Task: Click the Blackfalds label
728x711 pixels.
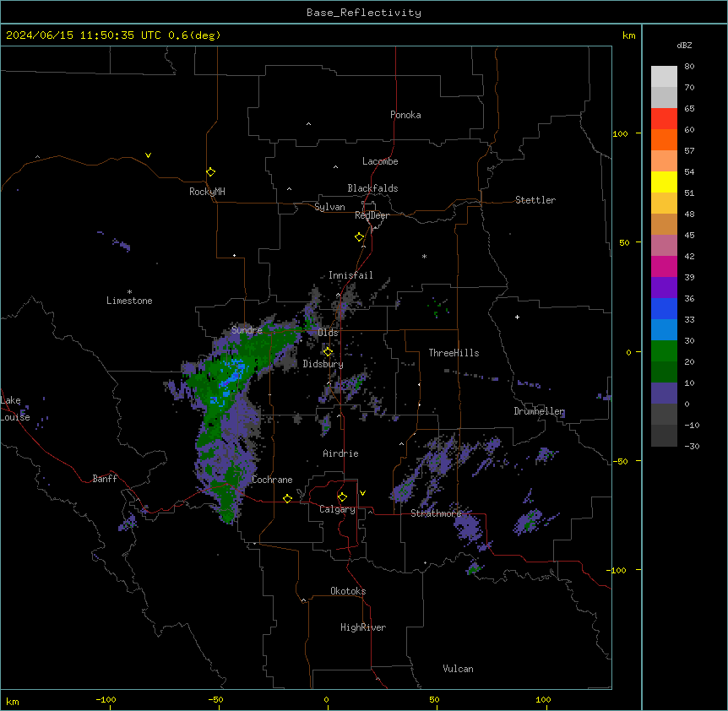Action: coord(372,188)
